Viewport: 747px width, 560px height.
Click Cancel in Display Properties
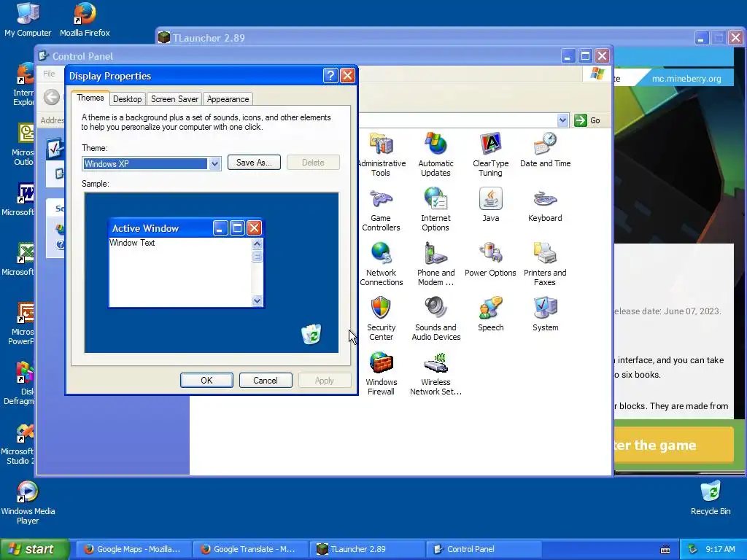266,381
